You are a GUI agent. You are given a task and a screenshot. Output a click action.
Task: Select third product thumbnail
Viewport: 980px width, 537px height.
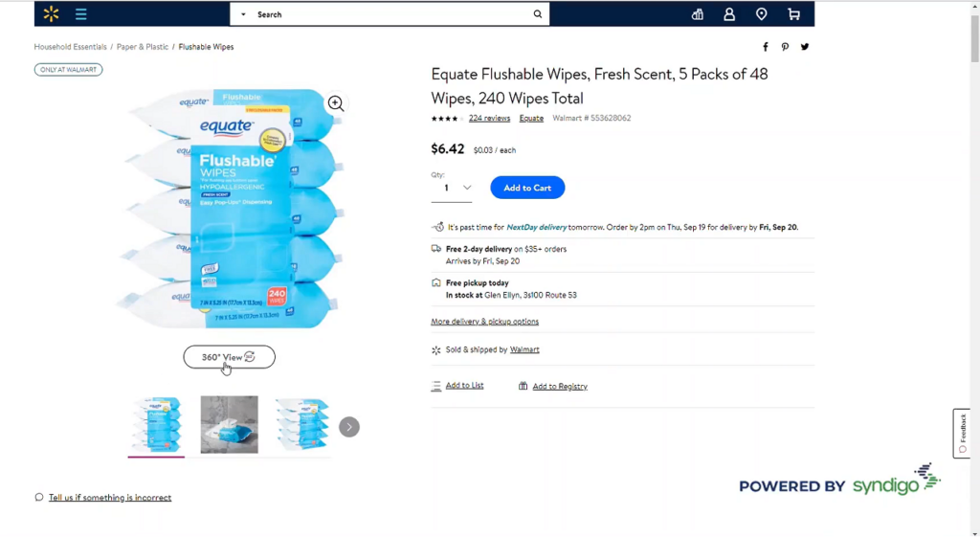(x=302, y=424)
